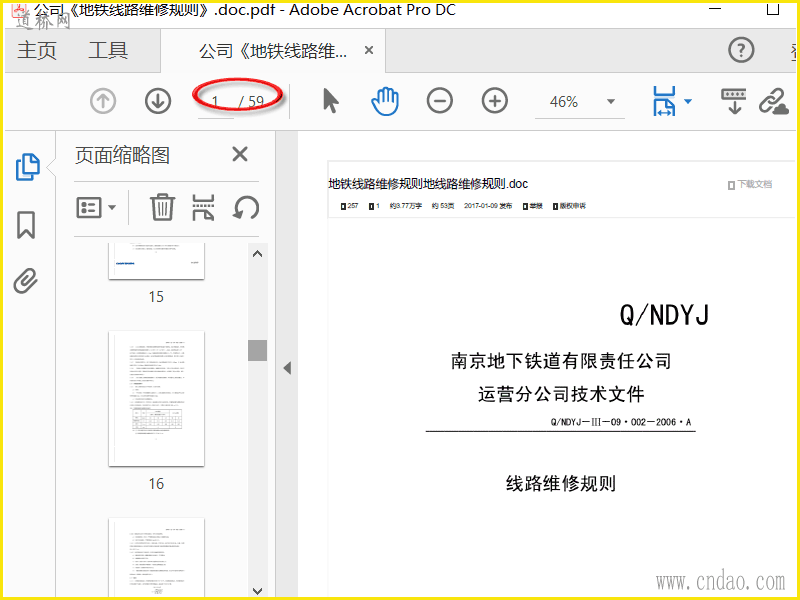
Task: Zoom in with the plus button
Action: click(x=494, y=101)
